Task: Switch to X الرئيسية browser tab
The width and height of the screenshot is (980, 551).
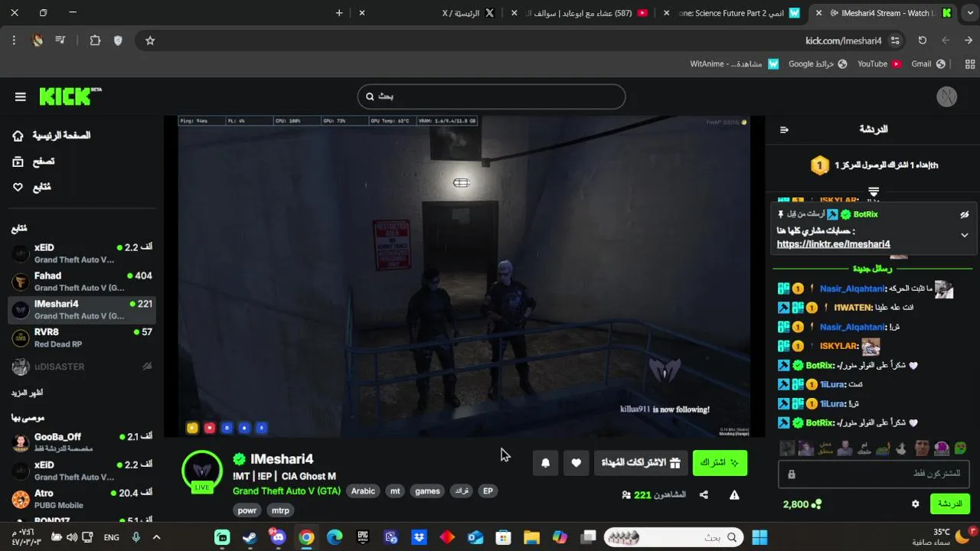Action: point(469,13)
